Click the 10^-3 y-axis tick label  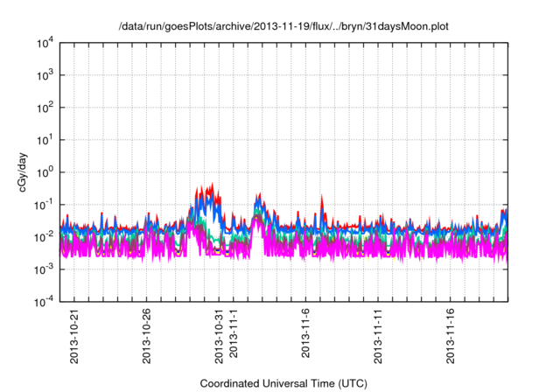(44, 269)
